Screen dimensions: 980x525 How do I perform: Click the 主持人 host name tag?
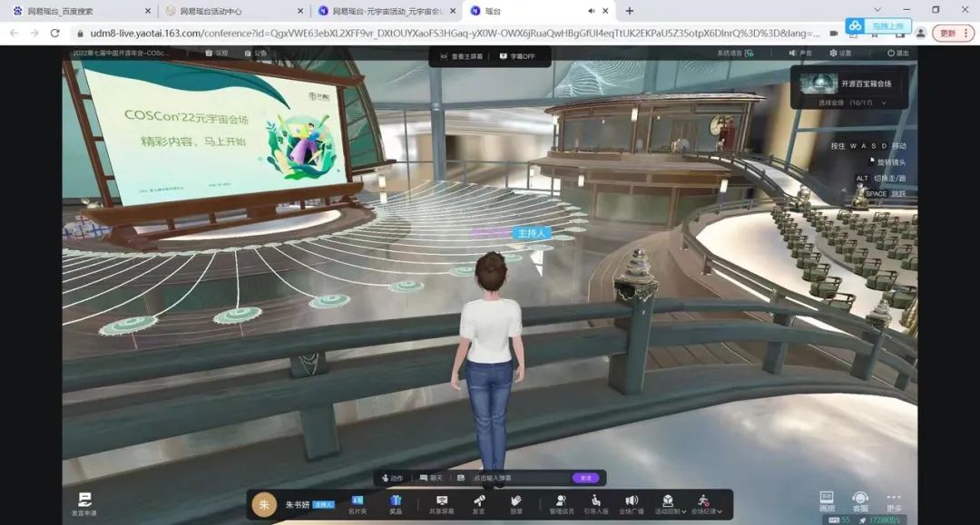(531, 233)
